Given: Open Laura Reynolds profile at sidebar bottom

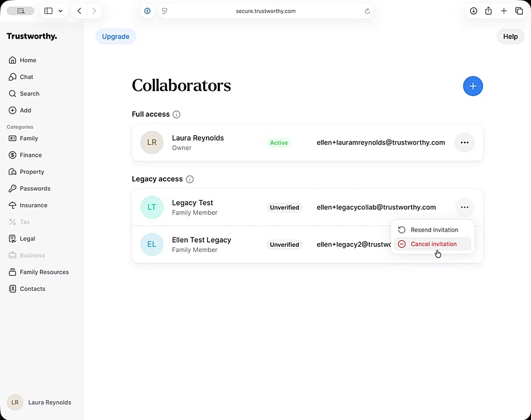Looking at the screenshot, I should (x=41, y=402).
